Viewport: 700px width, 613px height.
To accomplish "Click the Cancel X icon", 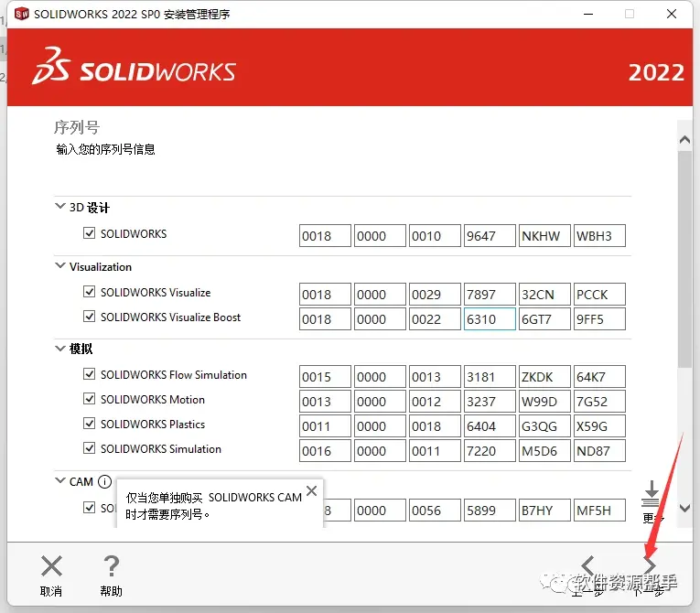I will [x=51, y=566].
